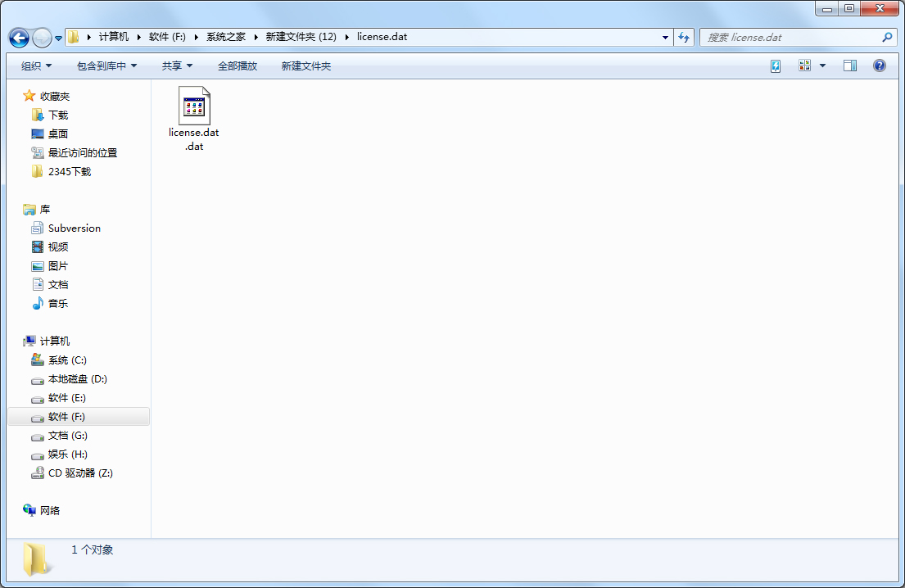
Task: Open 桌面 in favorites
Action: coord(58,133)
